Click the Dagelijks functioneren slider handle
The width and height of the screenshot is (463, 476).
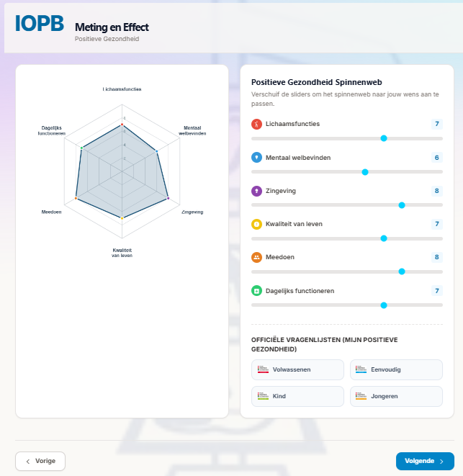(384, 305)
